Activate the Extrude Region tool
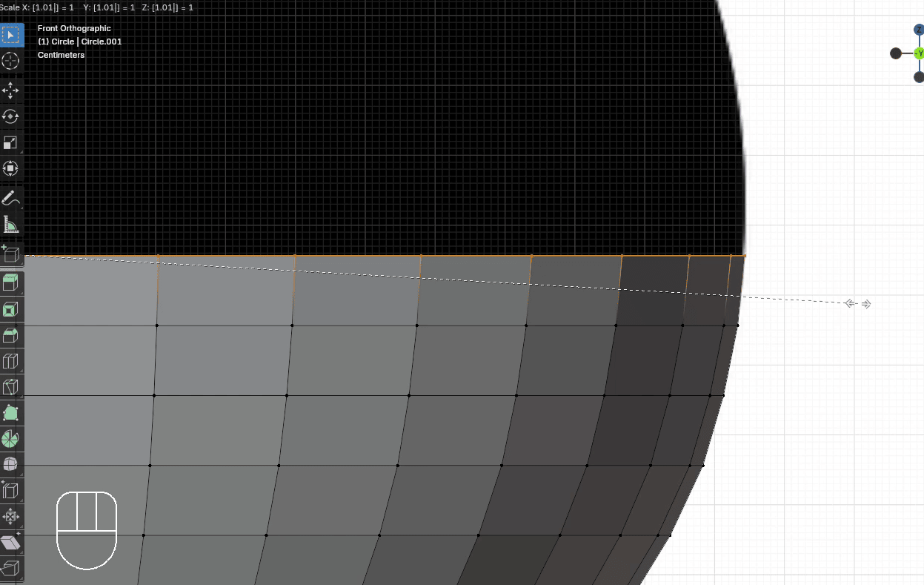The width and height of the screenshot is (924, 585). pos(11,282)
